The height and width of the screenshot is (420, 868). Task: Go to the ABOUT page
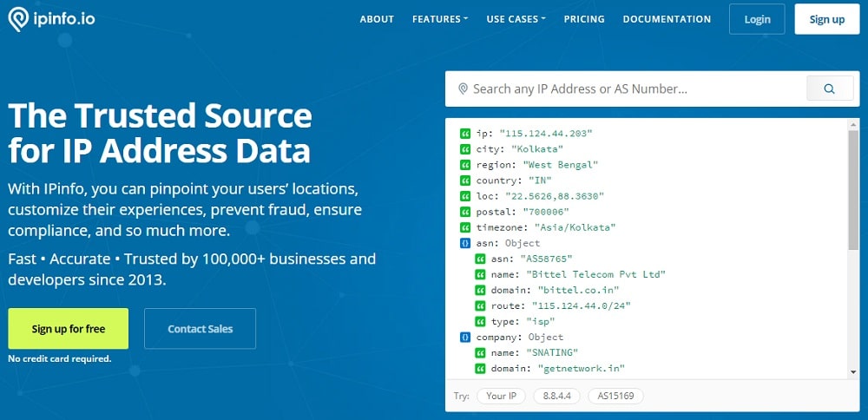(377, 19)
